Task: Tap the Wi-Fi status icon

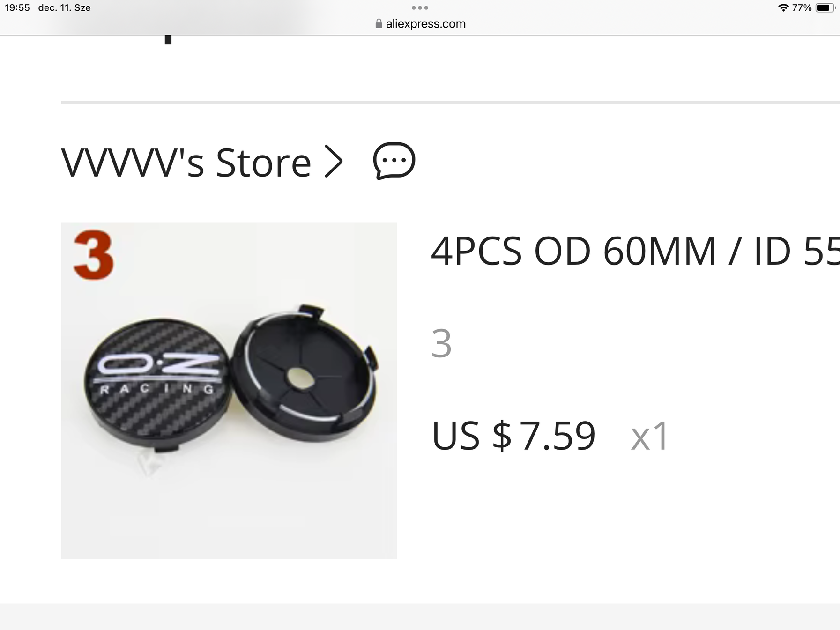Action: coord(783,7)
